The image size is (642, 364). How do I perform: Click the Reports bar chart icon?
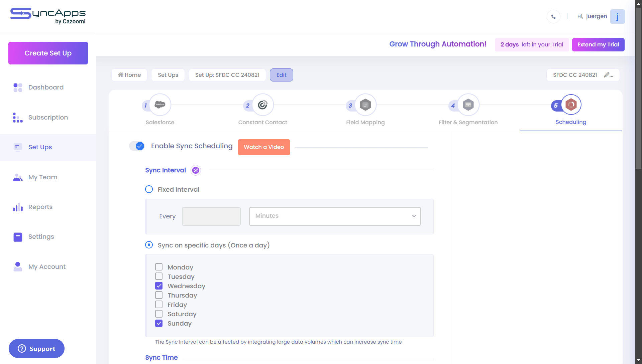(18, 207)
